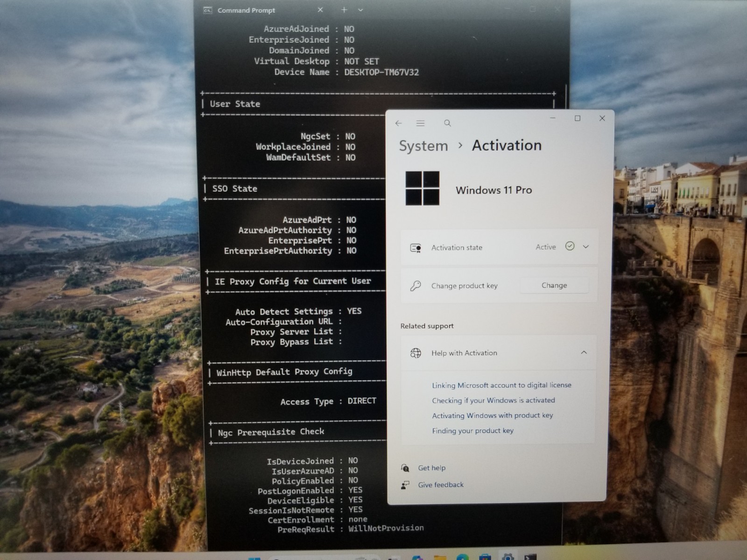Screen dimensions: 747x560
Task: Click the product key icon
Action: pyautogui.click(x=416, y=286)
